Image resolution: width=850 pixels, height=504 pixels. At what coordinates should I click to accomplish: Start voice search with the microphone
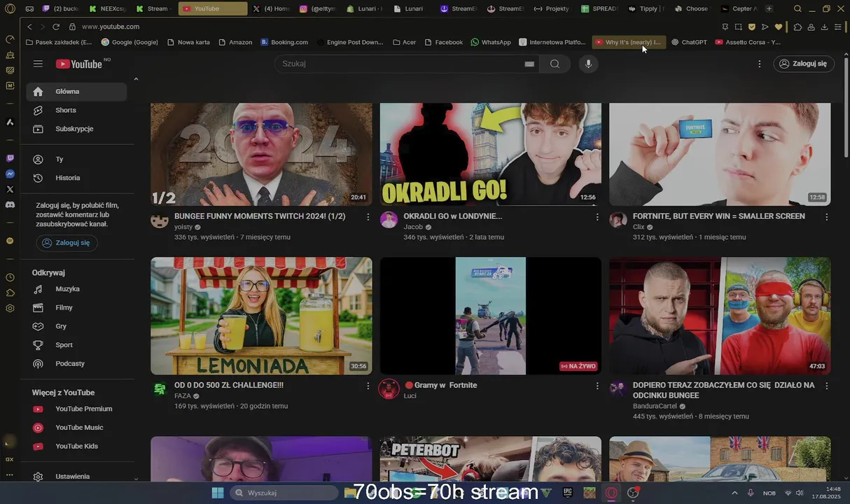[x=588, y=64]
